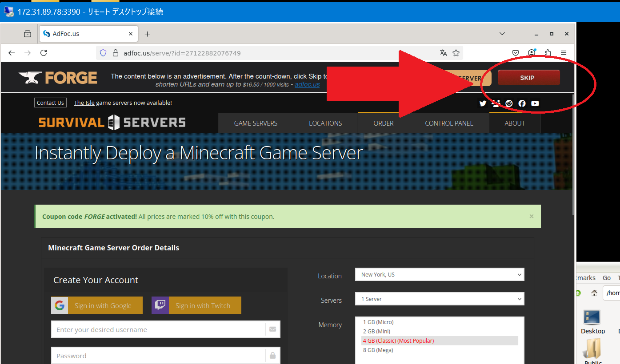Click the file manager path field
Image resolution: width=620 pixels, height=364 pixels.
(612, 293)
